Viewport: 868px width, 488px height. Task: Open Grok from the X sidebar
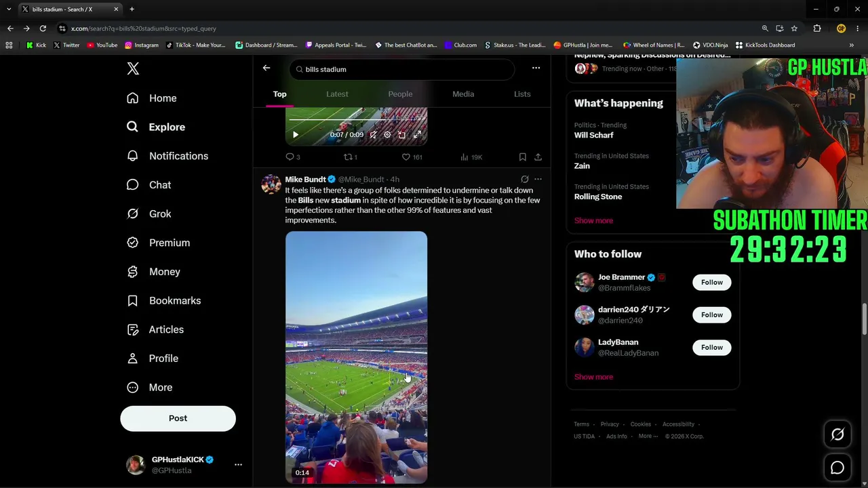click(x=149, y=213)
